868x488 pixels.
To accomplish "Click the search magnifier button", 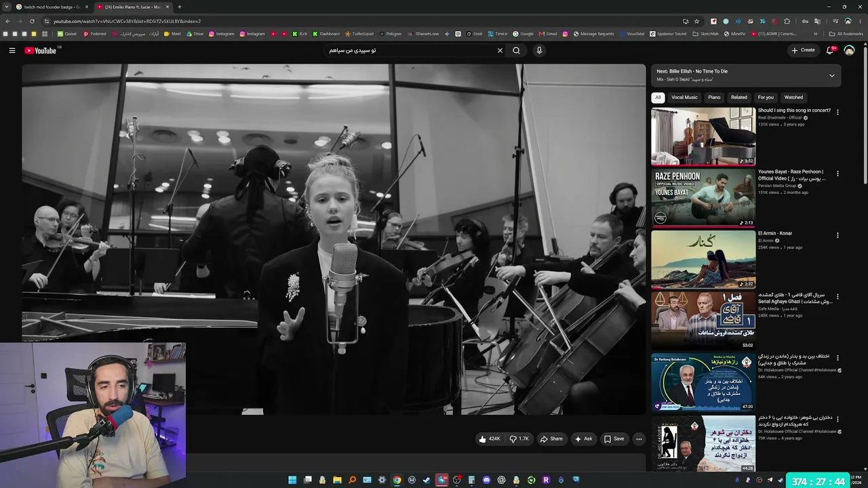I will 517,50.
